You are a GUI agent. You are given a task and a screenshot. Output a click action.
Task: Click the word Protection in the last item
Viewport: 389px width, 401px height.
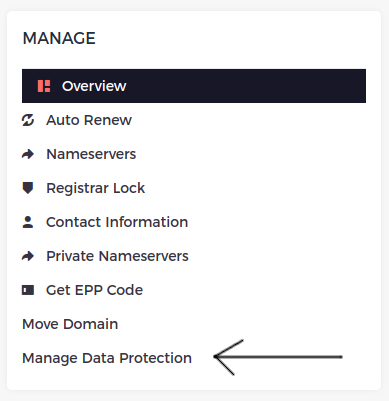coord(156,358)
